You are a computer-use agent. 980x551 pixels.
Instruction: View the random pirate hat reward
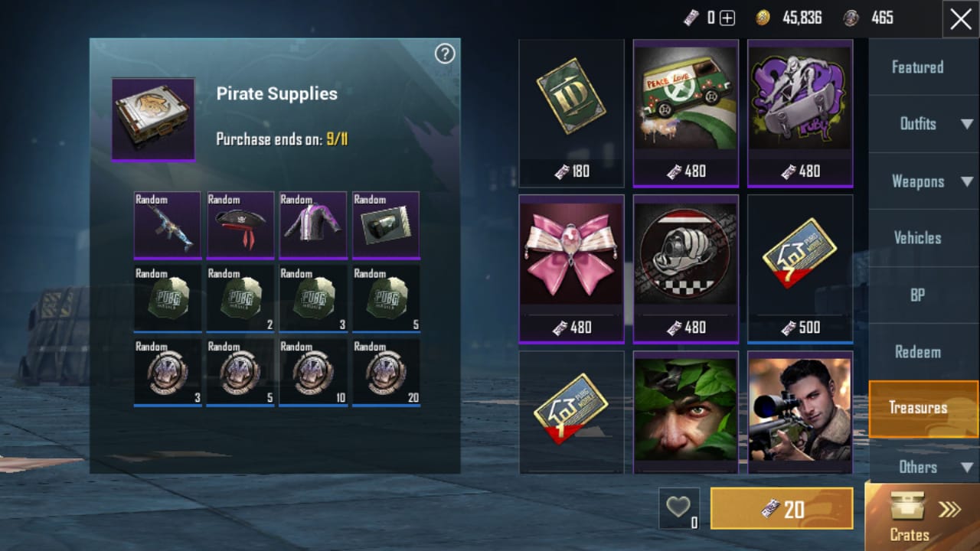pos(240,225)
